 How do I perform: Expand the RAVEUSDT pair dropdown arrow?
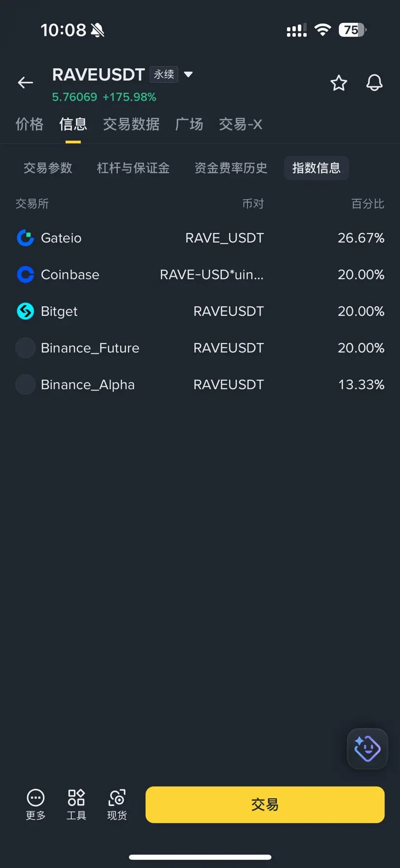tap(188, 74)
